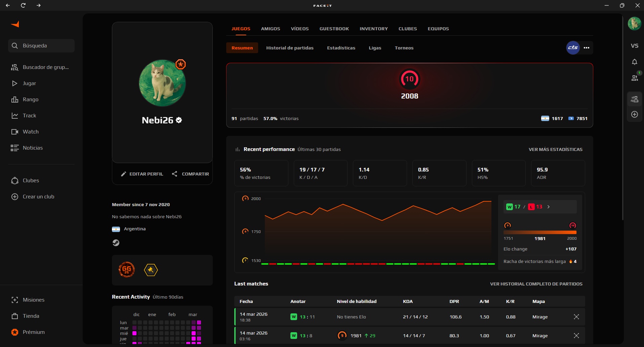Click the Elo progress bar 1751 to 2000
The height and width of the screenshot is (347, 644).
click(x=540, y=232)
